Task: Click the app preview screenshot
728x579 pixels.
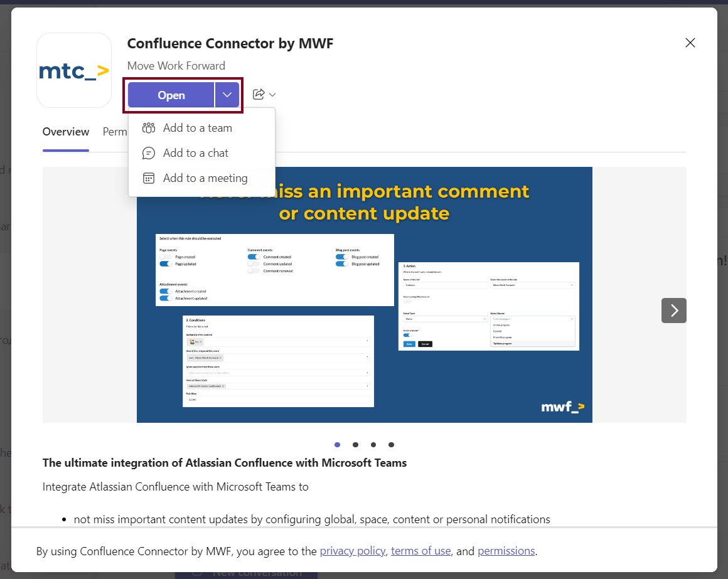Action: [x=364, y=295]
